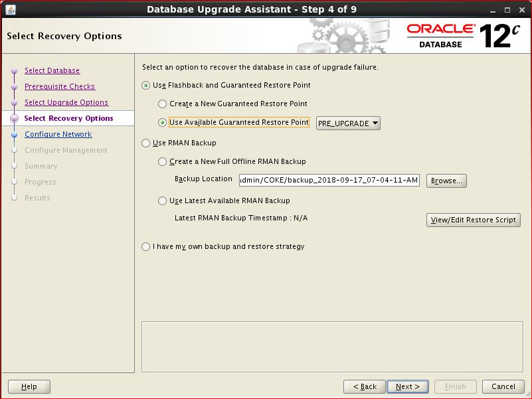This screenshot has width=532, height=399.
Task: Select Use Latest Available RMAN Backup
Action: point(163,201)
